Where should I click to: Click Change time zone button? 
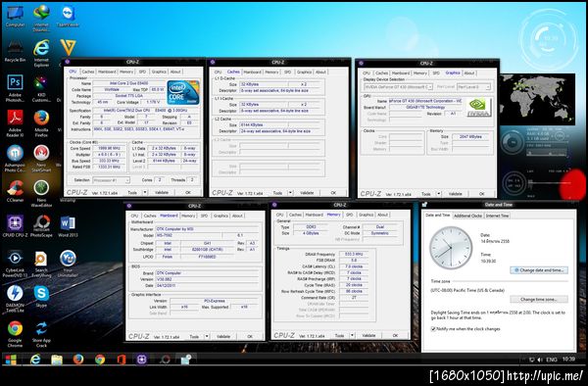tap(539, 300)
